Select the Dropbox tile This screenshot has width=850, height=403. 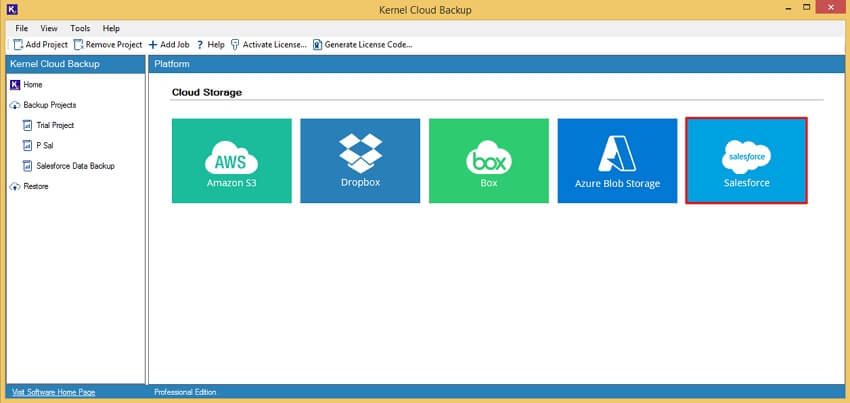click(360, 161)
